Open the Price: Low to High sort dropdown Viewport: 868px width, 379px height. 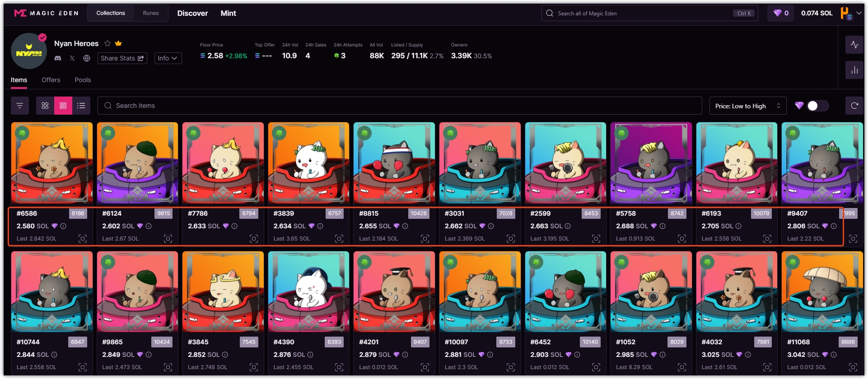(747, 106)
